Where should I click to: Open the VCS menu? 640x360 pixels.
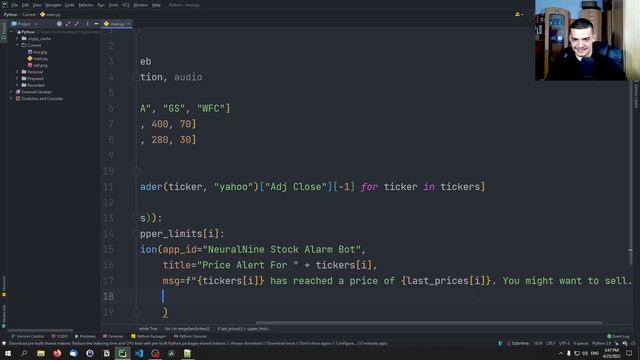tap(126, 5)
